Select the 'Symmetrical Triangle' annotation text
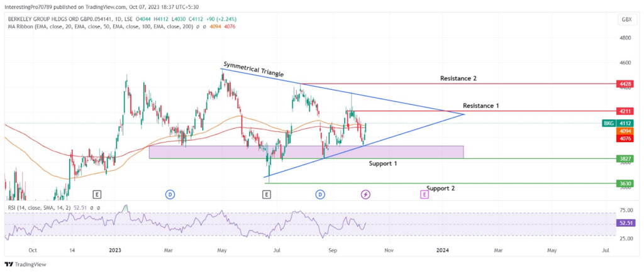This screenshot has height=272, width=644. point(253,69)
